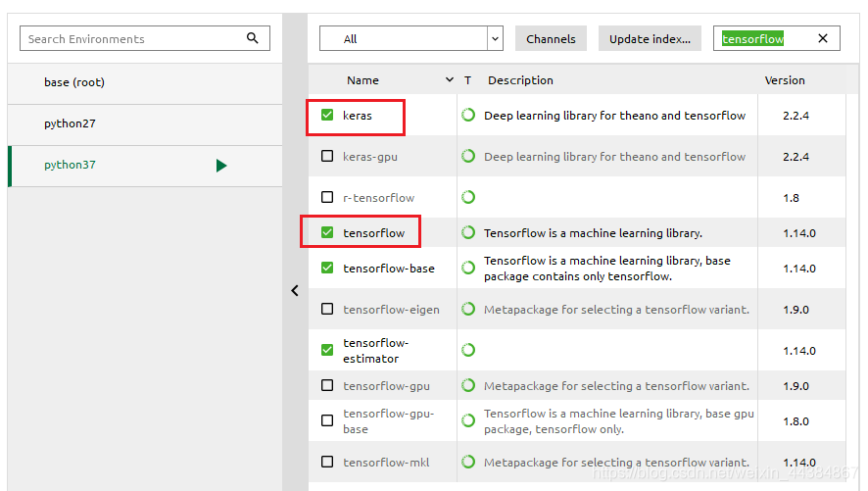Click the tensorflow-gpu package type circle icon
The image size is (868, 491).
[468, 385]
